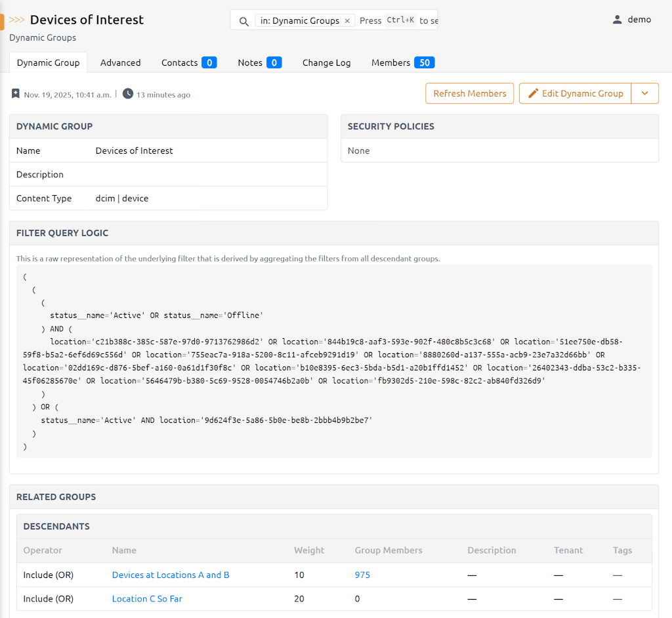The height and width of the screenshot is (618, 672).
Task: Click the triple-chevron breadcrumb icon
Action: coord(17,20)
